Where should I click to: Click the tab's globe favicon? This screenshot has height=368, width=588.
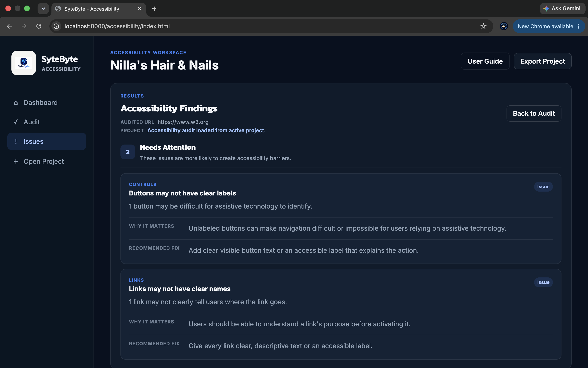(x=58, y=9)
